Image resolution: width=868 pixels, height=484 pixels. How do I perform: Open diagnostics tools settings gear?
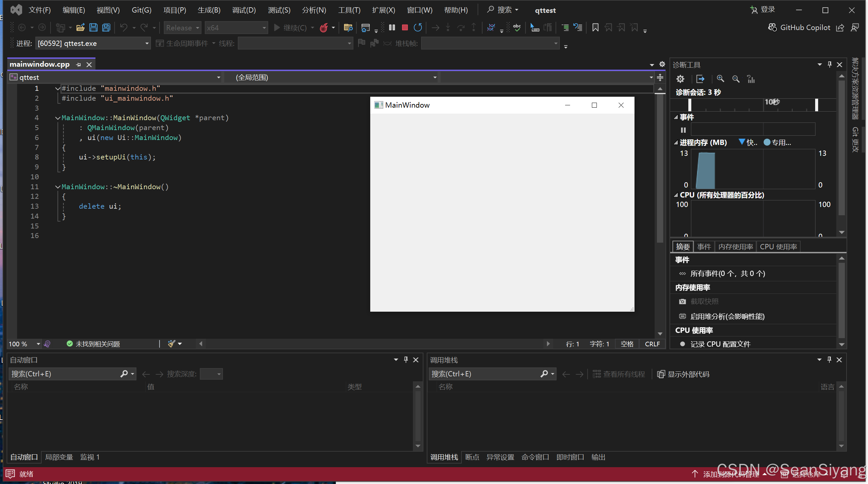coord(680,79)
